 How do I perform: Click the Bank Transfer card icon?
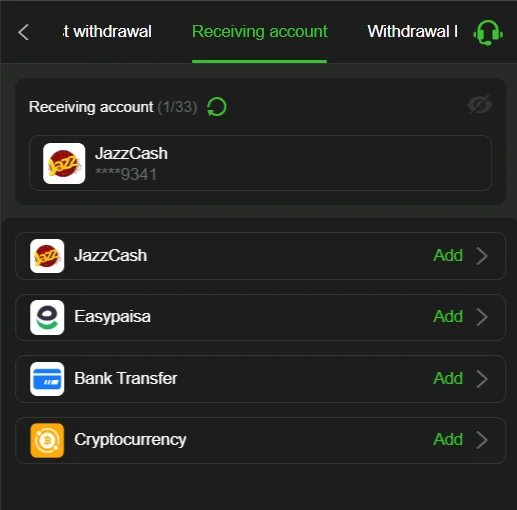click(47, 379)
